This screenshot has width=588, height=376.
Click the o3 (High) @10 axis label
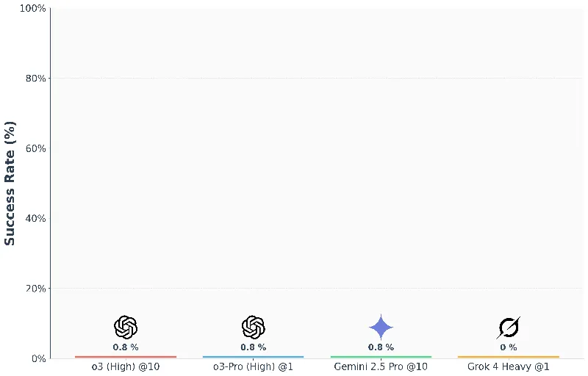click(x=126, y=366)
